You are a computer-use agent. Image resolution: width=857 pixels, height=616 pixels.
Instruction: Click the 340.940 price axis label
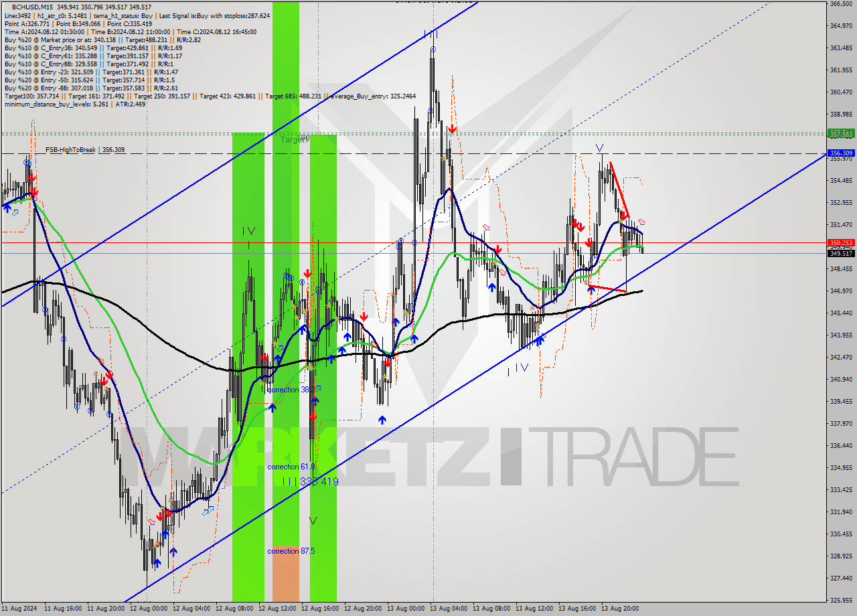click(841, 380)
